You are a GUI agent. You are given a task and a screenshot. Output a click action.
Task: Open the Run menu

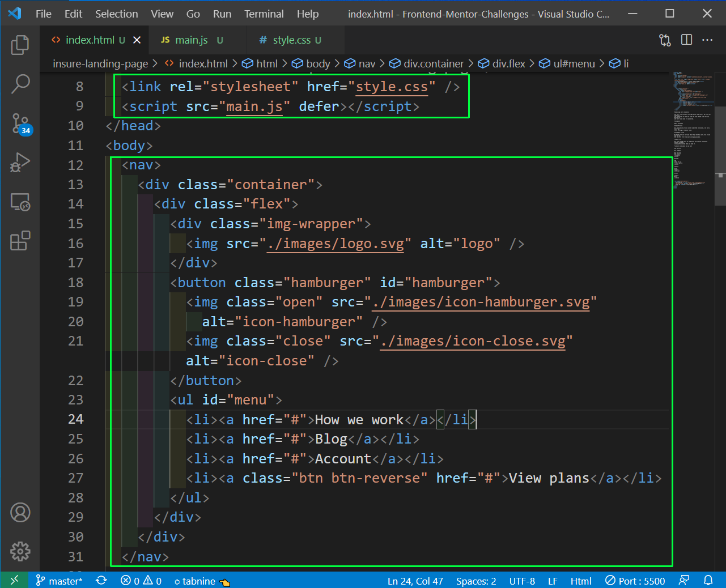tap(222, 14)
